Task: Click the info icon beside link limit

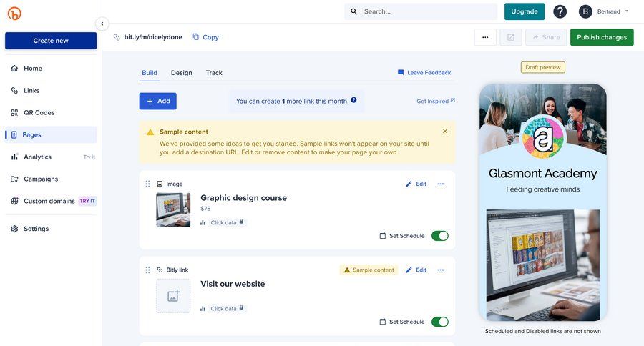Action: 353,100
